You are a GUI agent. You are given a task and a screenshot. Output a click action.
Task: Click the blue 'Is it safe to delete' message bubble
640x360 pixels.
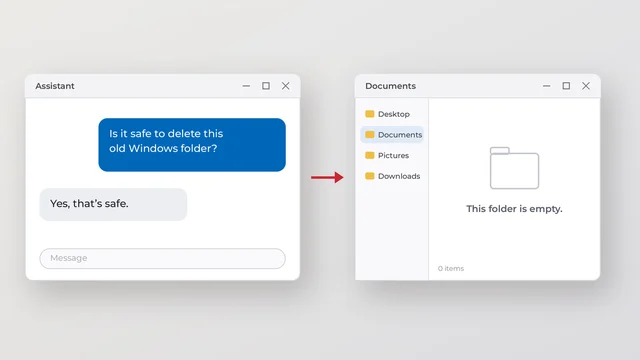[x=192, y=145]
